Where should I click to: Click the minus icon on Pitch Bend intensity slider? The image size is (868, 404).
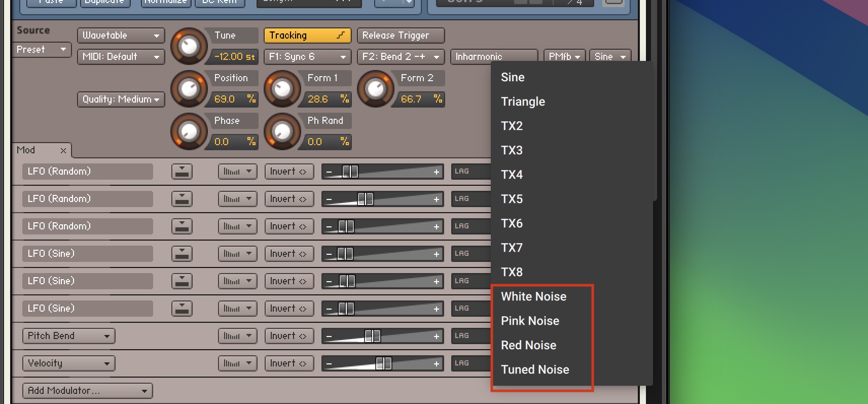click(x=329, y=336)
